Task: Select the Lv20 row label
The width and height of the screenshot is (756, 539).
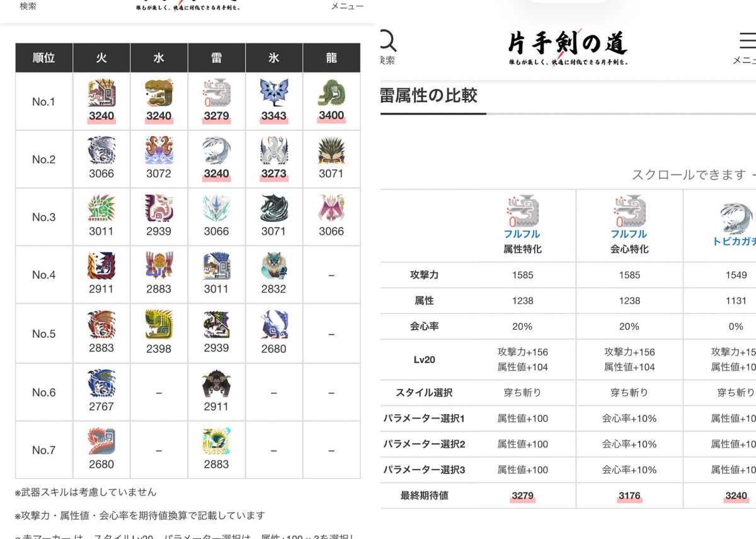Action: pos(425,360)
